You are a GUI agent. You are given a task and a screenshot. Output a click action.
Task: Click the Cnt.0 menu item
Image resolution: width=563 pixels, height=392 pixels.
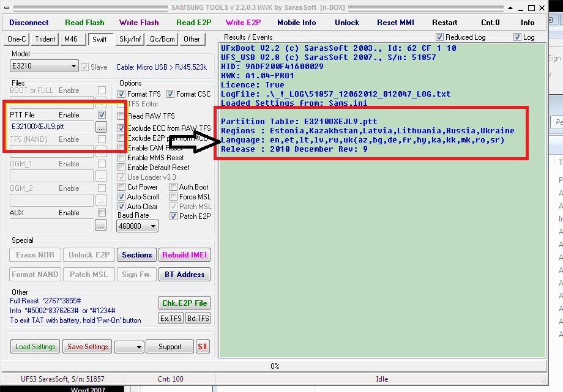[x=490, y=22]
